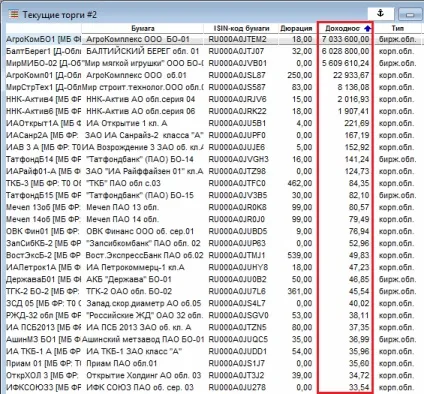Click yield value 7 033 600,00
This screenshot has width=424, height=394.
coord(346,39)
